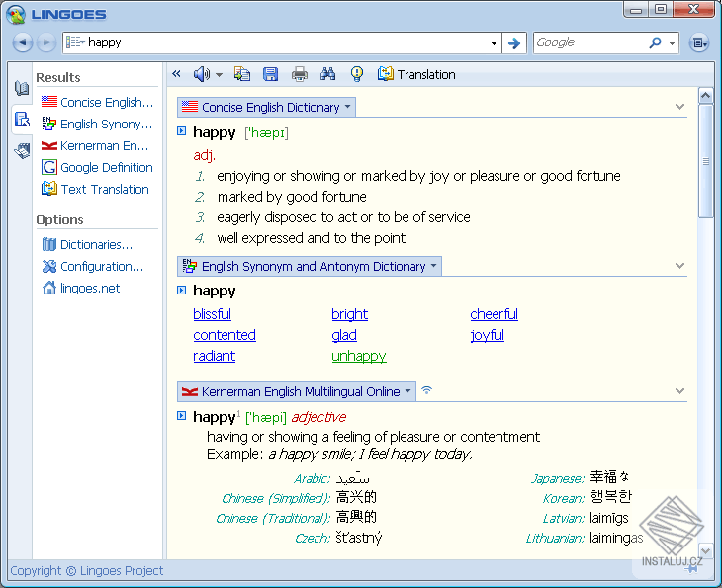This screenshot has height=588, width=722.
Task: Open Dictionaries... under Options
Action: click(96, 245)
